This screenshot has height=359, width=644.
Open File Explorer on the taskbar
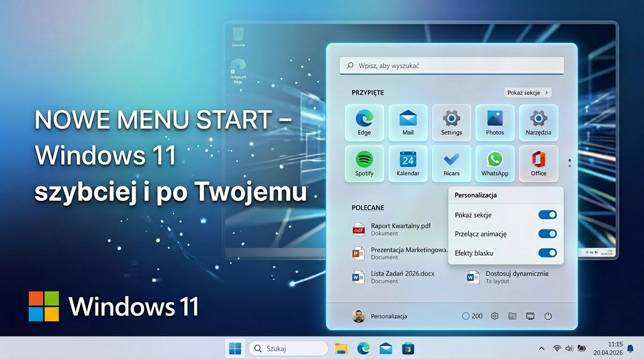pos(341,348)
